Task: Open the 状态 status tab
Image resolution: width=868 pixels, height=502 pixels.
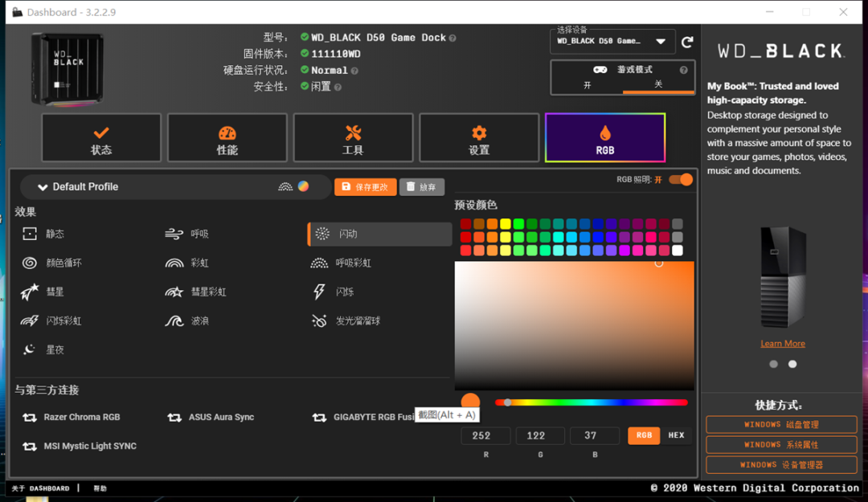Action: [x=101, y=138]
